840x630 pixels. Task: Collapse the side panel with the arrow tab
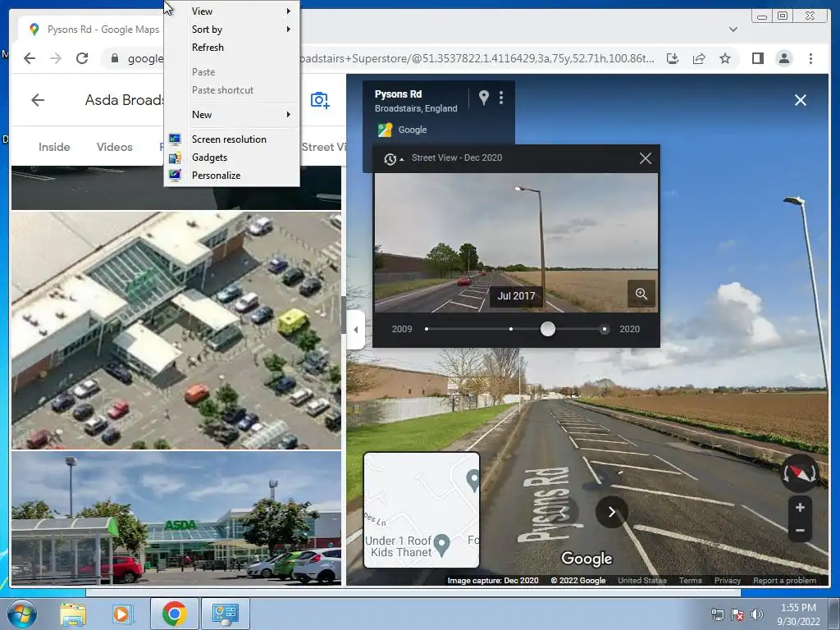[356, 330]
